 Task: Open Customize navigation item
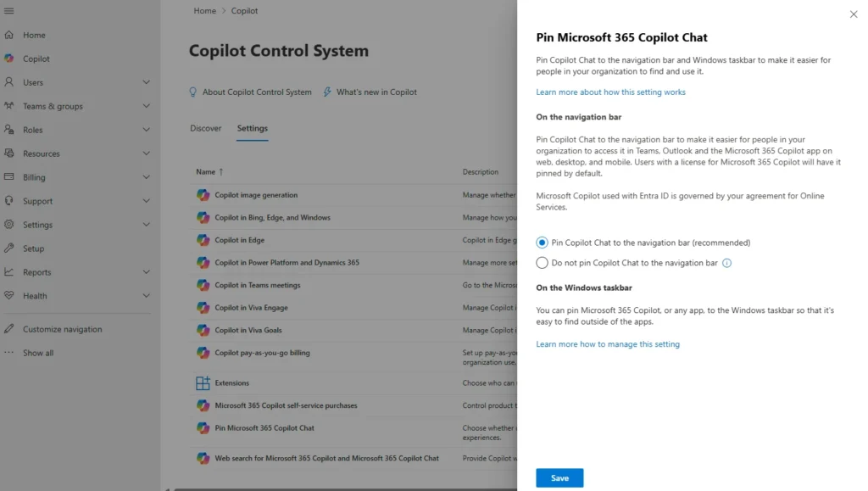(63, 329)
